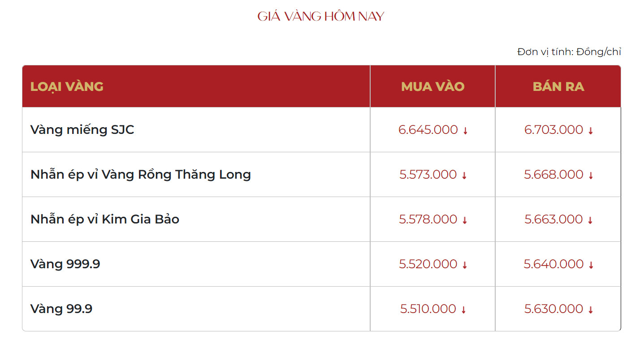Screen dimensions: 644x339
Task: Click down arrow next to 5.520.000 price
Action: (x=465, y=265)
